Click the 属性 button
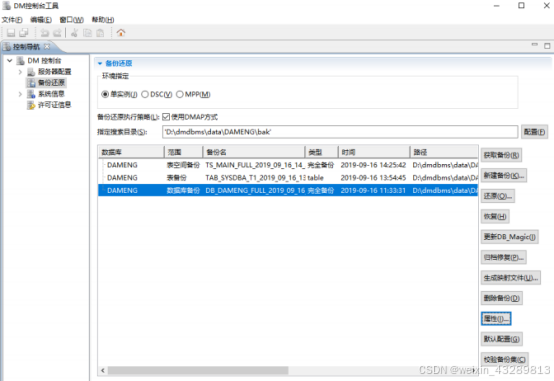 tap(496, 319)
